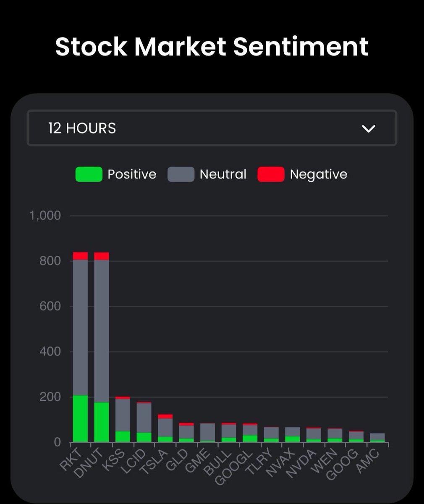This screenshot has height=504, width=424.
Task: Click the GME sentiment bar
Action: pyautogui.click(x=207, y=433)
